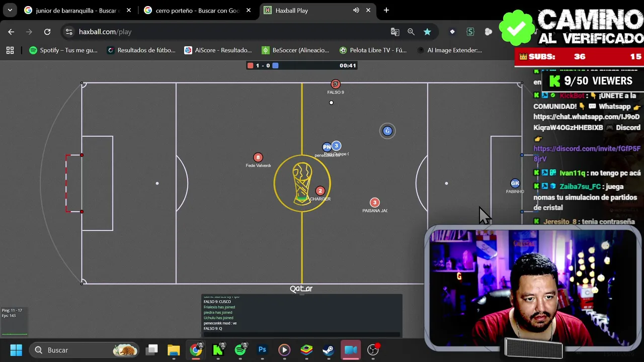Open the WhatsApp chat link

point(587,122)
